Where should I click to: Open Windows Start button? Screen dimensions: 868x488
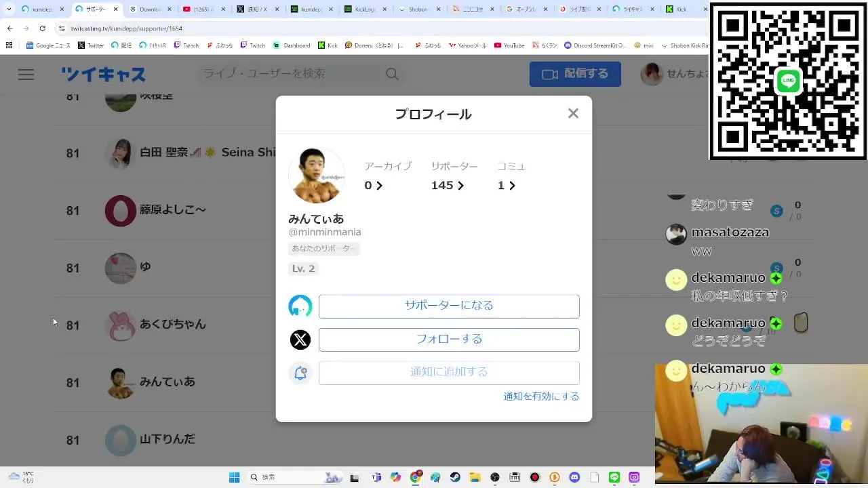pyautogui.click(x=234, y=477)
